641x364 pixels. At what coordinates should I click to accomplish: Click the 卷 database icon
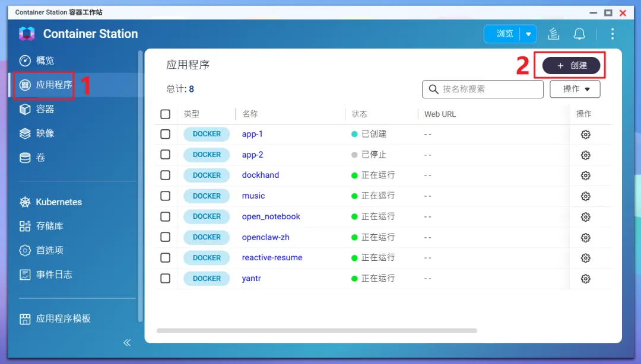pos(25,158)
